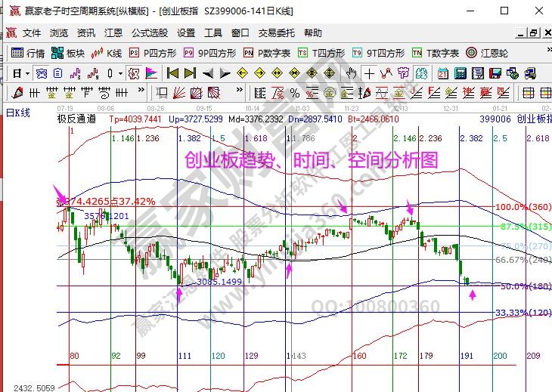Viewport: 552px width, 392px height.
Task: Jump to first bar with skip-start arrow
Action: coord(172,73)
